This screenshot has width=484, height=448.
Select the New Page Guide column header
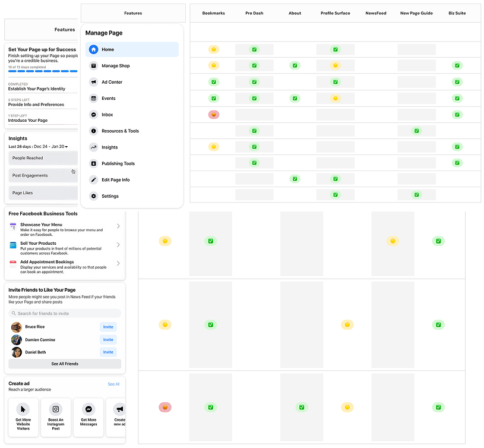pos(416,13)
